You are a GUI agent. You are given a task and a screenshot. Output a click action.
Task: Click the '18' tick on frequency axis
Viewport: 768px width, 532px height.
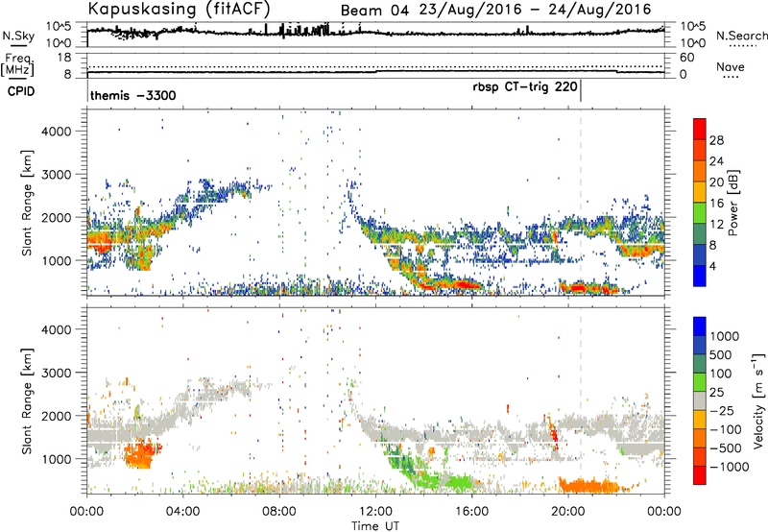pyautogui.click(x=63, y=58)
